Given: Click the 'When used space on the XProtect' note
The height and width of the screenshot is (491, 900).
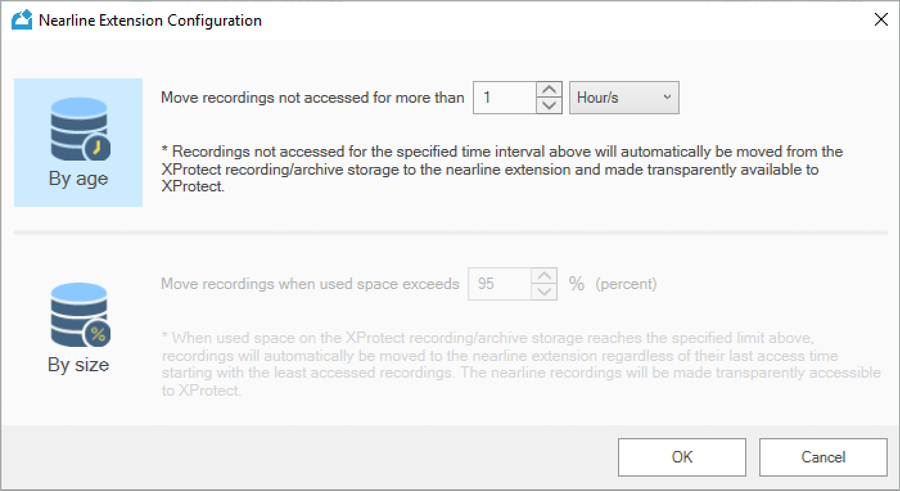Looking at the screenshot, I should (x=521, y=364).
